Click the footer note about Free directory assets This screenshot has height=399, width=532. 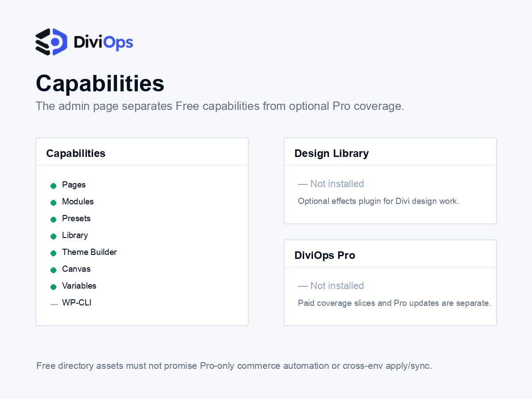click(x=234, y=366)
